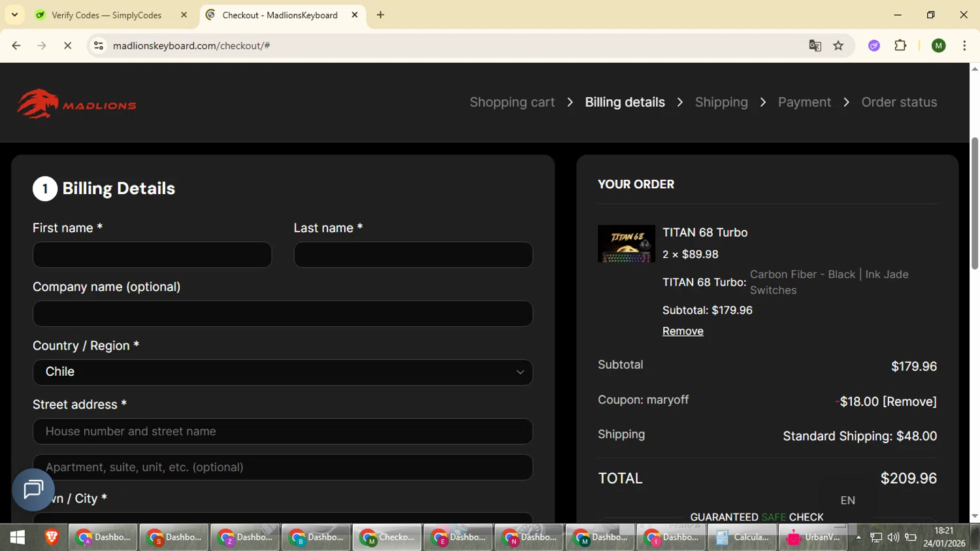Switch to the Checko... taskbar window
980x551 pixels.
[387, 537]
